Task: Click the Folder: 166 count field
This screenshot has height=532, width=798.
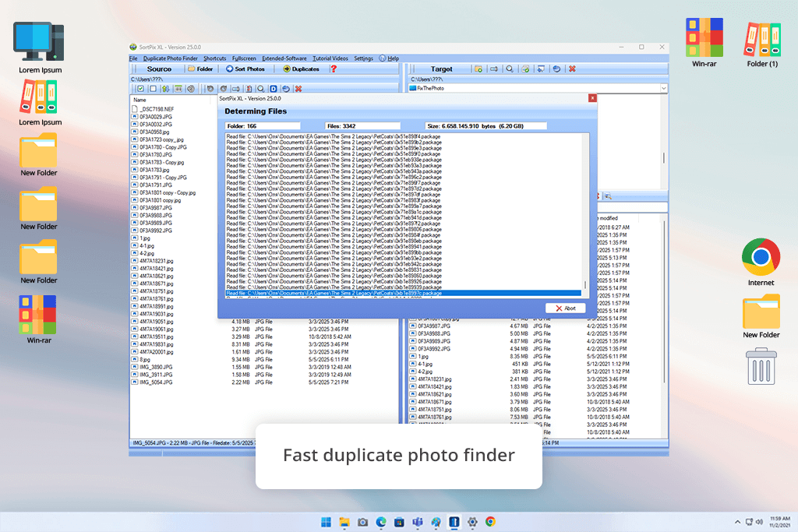Action: (x=263, y=125)
